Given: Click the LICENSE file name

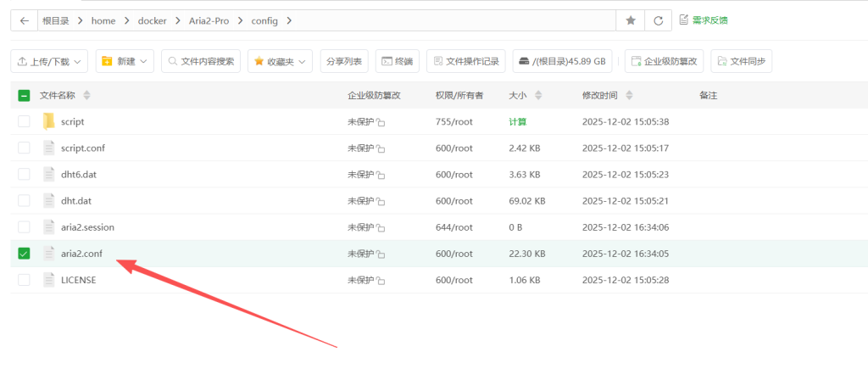Looking at the screenshot, I should click(79, 280).
